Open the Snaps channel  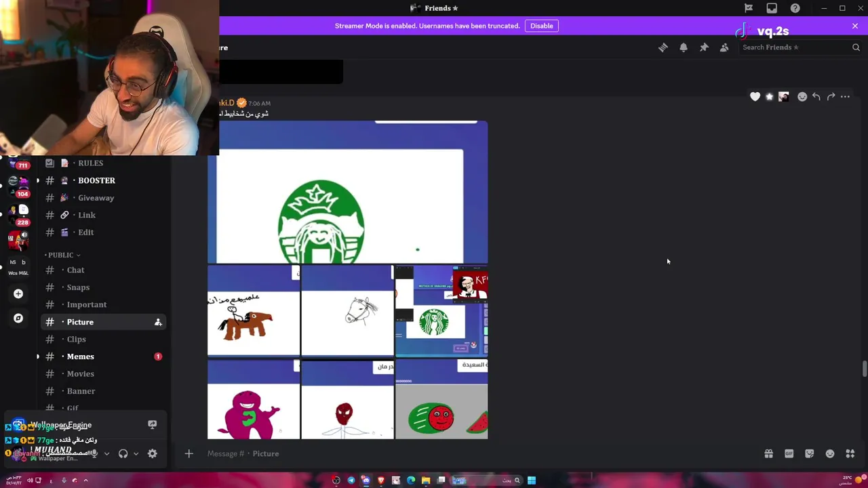[x=102, y=287]
